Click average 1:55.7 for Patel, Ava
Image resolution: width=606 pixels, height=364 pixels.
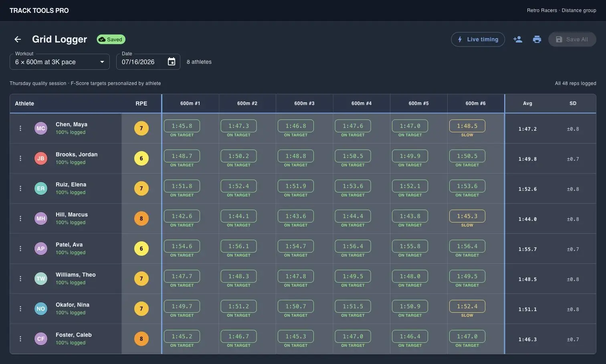(527, 249)
